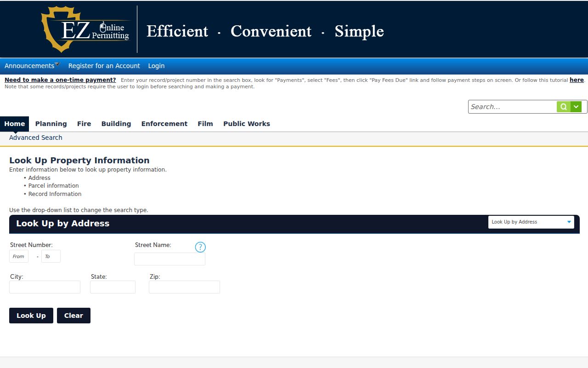Screen dimensions: 588x368
Task: Click the EZ Online Permitting logo
Action: pos(86,29)
